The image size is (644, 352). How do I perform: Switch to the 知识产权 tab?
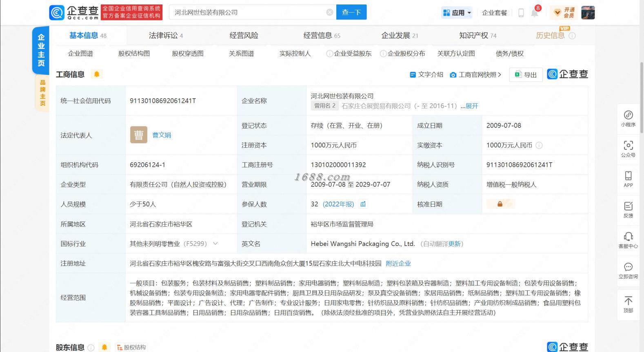(478, 35)
